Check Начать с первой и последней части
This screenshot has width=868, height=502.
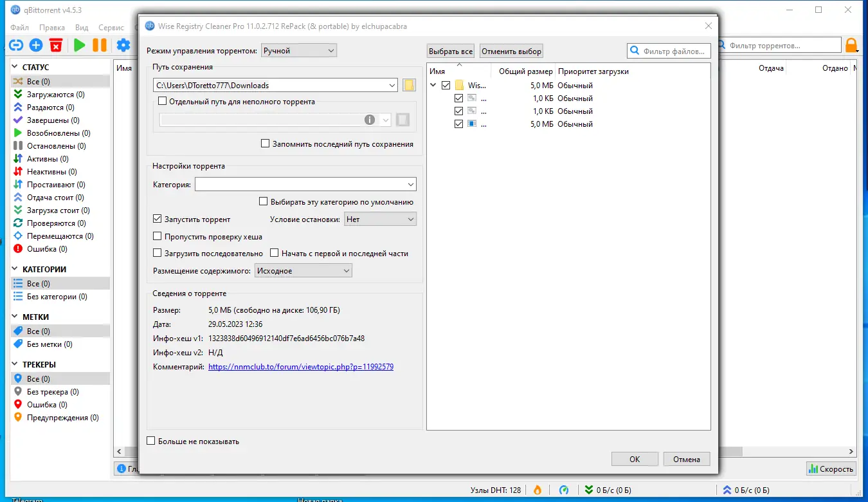(x=275, y=254)
